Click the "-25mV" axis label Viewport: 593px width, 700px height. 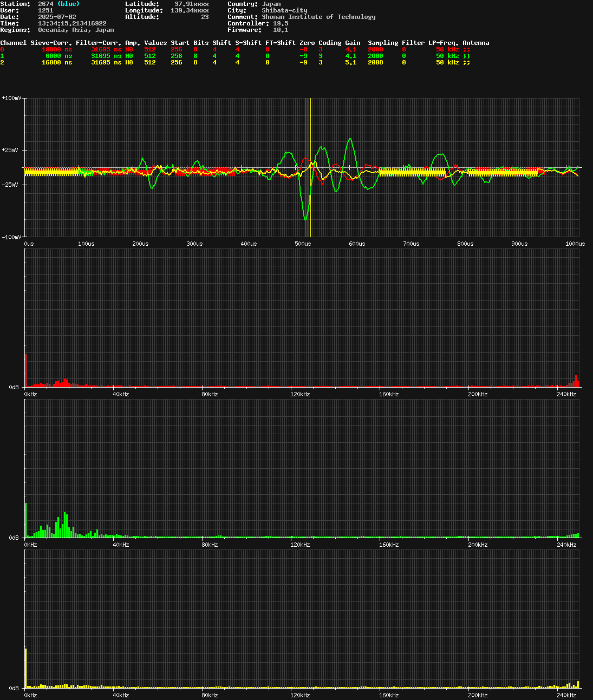coord(11,185)
